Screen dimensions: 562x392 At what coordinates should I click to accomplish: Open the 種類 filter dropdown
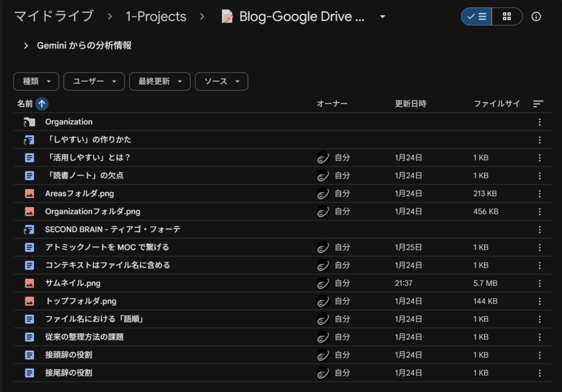click(36, 81)
